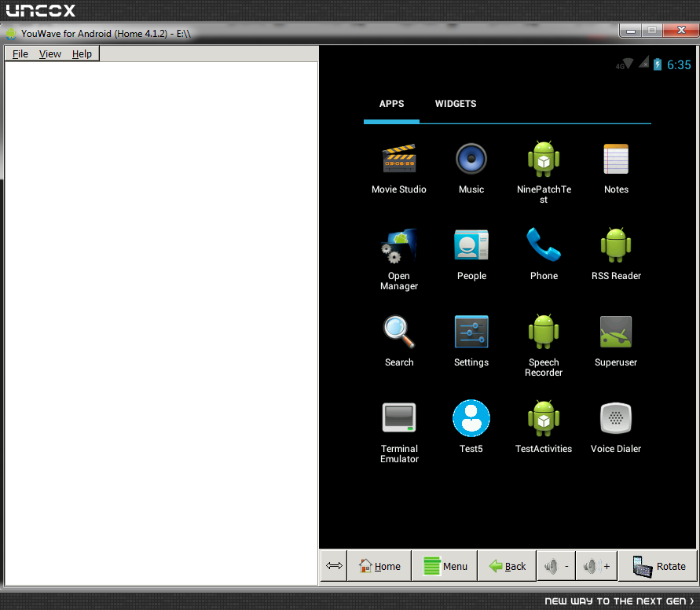Open the Search app
The height and width of the screenshot is (610, 700).
399,341
